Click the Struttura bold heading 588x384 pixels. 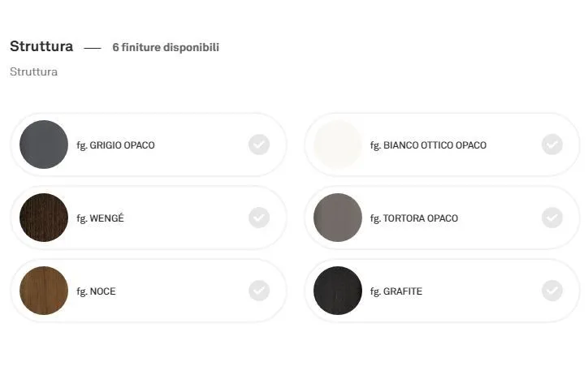[x=41, y=46]
